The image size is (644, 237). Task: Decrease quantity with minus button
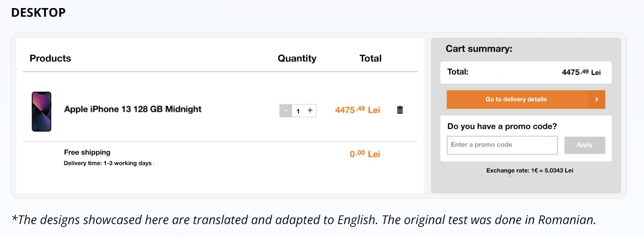[286, 110]
